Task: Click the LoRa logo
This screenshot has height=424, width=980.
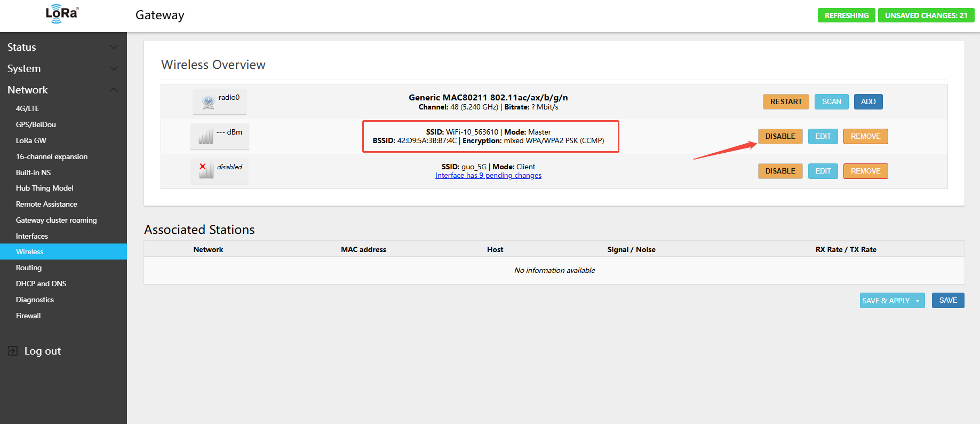Action: 62,14
